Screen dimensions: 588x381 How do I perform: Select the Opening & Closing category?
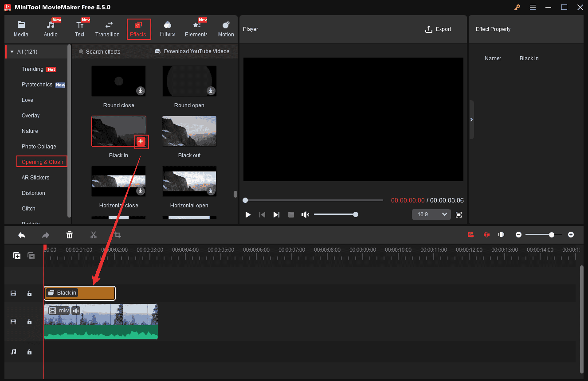click(x=42, y=161)
